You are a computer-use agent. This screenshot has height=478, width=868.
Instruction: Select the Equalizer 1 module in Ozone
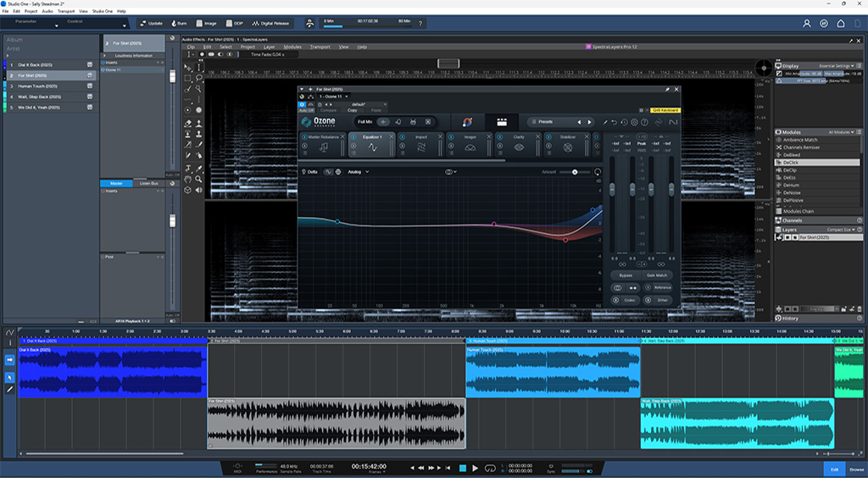point(371,144)
